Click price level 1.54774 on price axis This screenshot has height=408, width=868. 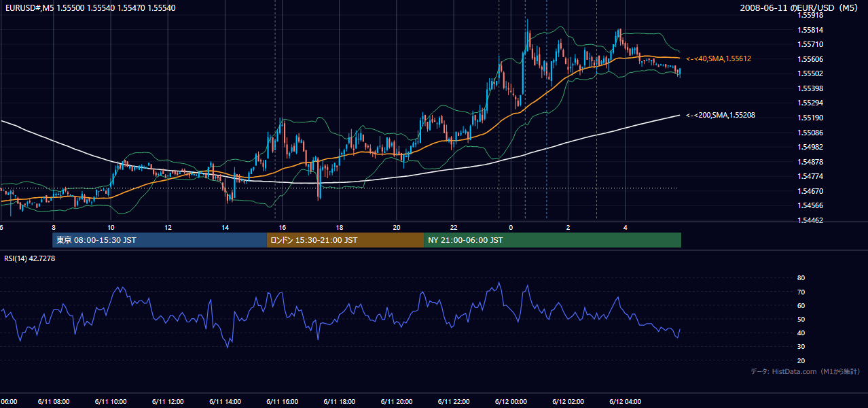click(810, 177)
